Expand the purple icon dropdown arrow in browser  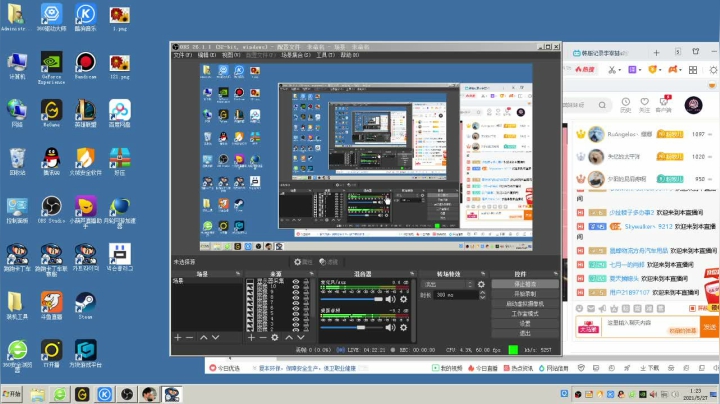[640, 70]
